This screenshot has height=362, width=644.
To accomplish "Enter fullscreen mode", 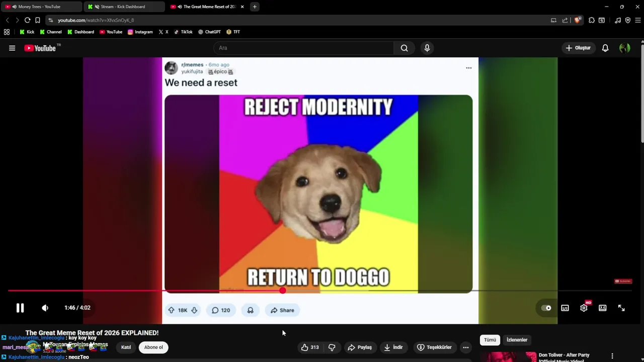I will pyautogui.click(x=621, y=308).
